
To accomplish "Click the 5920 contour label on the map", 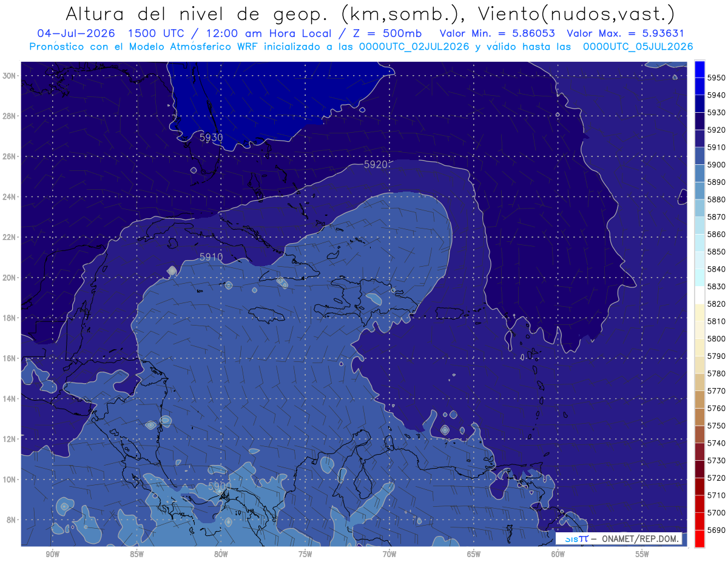I will tap(376, 164).
